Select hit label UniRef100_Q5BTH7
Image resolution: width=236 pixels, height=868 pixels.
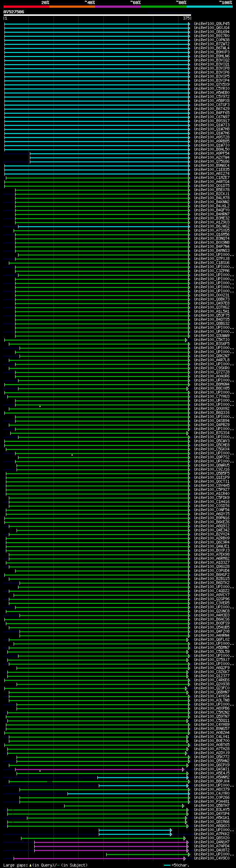(x=212, y=806)
